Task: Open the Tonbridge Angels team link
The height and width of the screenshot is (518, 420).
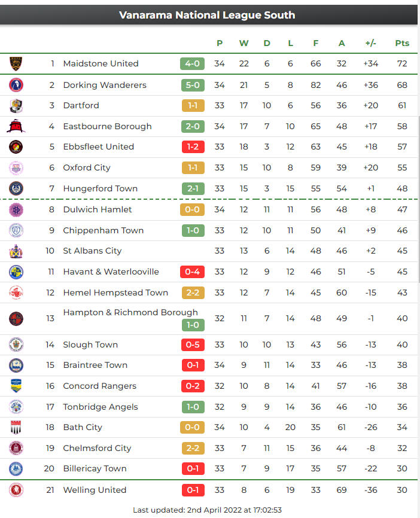Action: pos(100,407)
